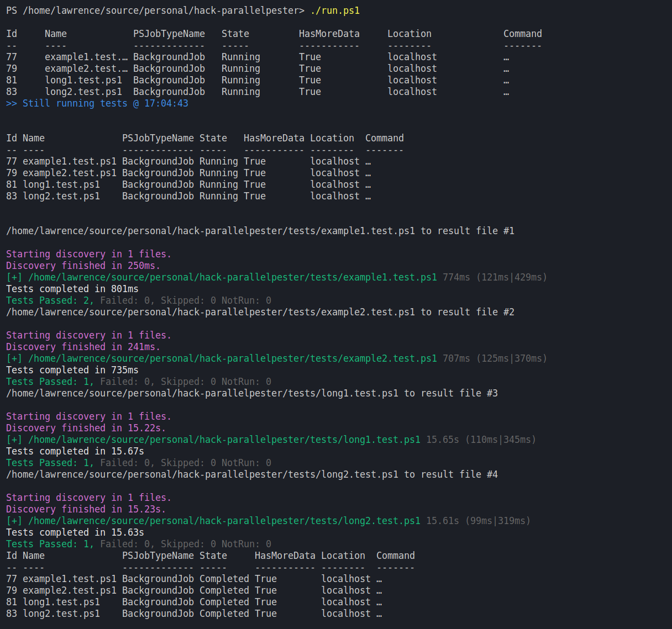
Task: Click 'Discovery finished in 250ms' line
Action: [83, 266]
